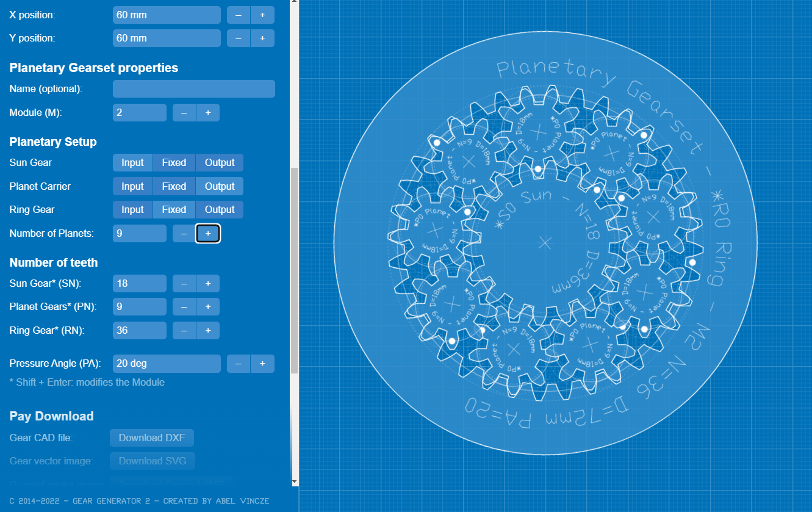
Task: Increase Sun Gear teeth count
Action: coord(207,284)
